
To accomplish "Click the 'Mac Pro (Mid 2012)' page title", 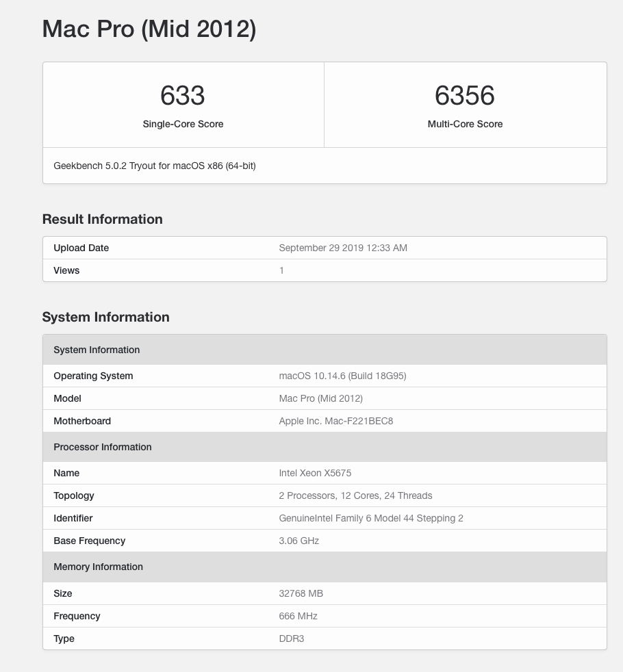I will pyautogui.click(x=149, y=29).
